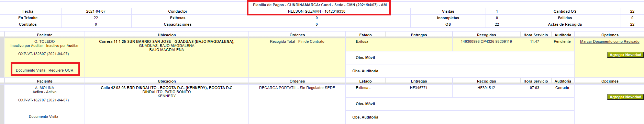This screenshot has height=124, width=644.
Task: Click recogidas value 140300996 CP4326 93209119
Action: (x=486, y=41)
